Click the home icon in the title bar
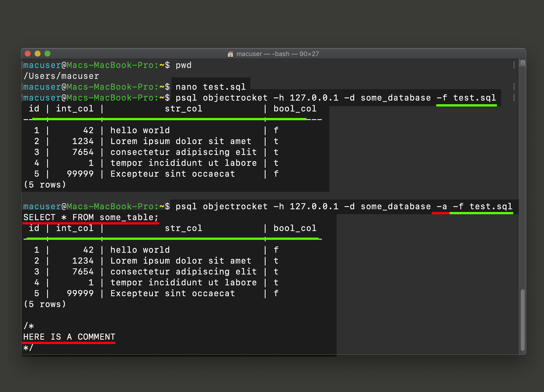The width and height of the screenshot is (544, 392). [230, 54]
